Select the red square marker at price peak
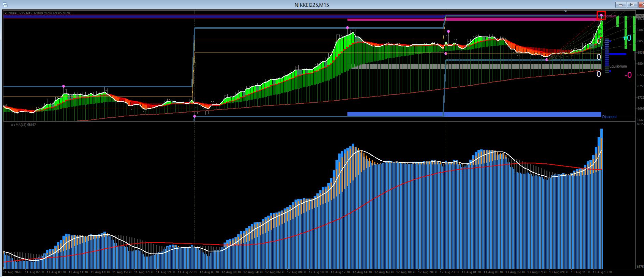 (601, 15)
